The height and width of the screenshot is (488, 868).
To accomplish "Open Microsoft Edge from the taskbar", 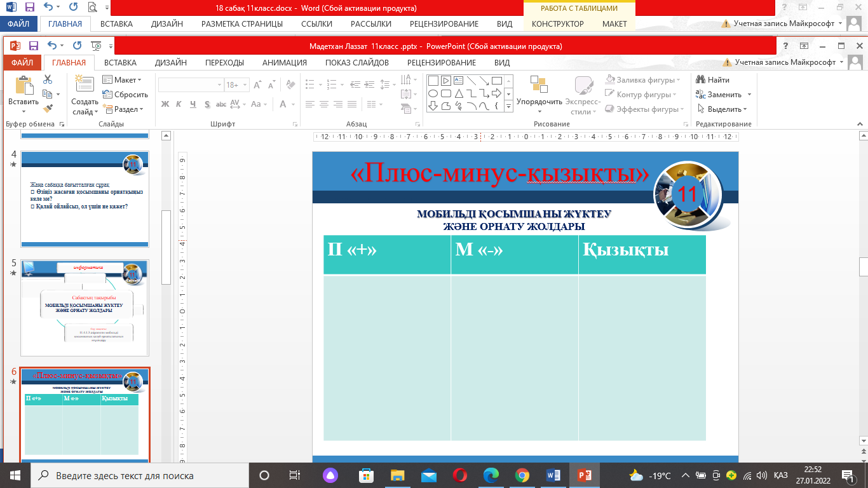I will click(491, 475).
